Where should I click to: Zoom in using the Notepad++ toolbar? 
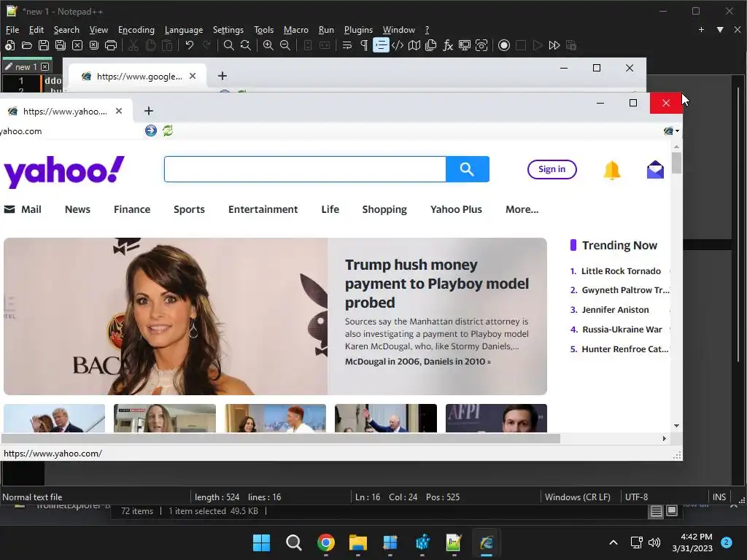[x=268, y=45]
